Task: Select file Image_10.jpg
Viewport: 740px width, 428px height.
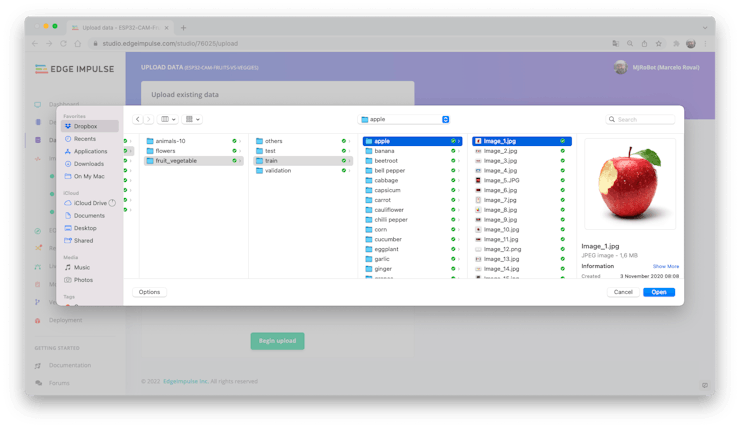Action: (522, 230)
